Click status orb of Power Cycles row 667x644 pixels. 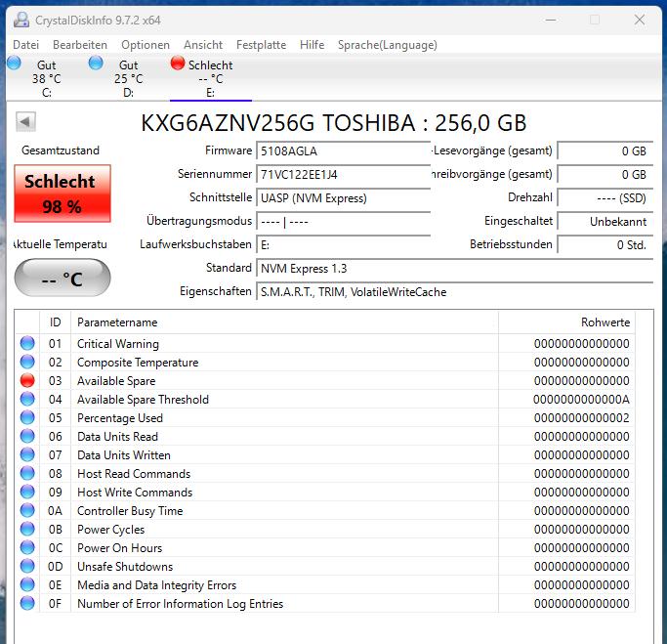27,529
